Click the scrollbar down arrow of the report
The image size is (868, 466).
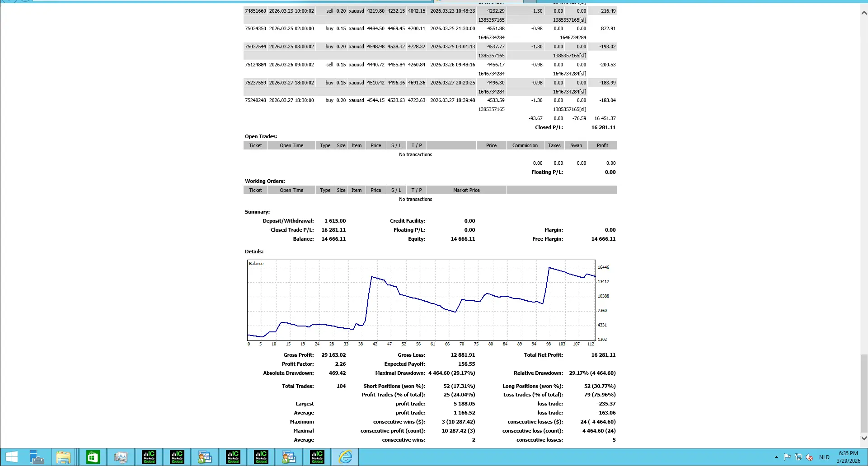point(864,438)
